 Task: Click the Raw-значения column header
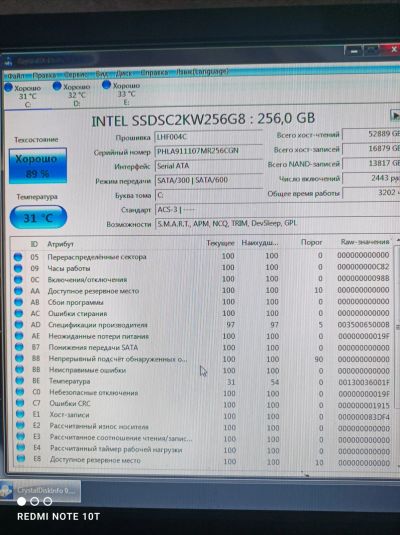(x=365, y=242)
